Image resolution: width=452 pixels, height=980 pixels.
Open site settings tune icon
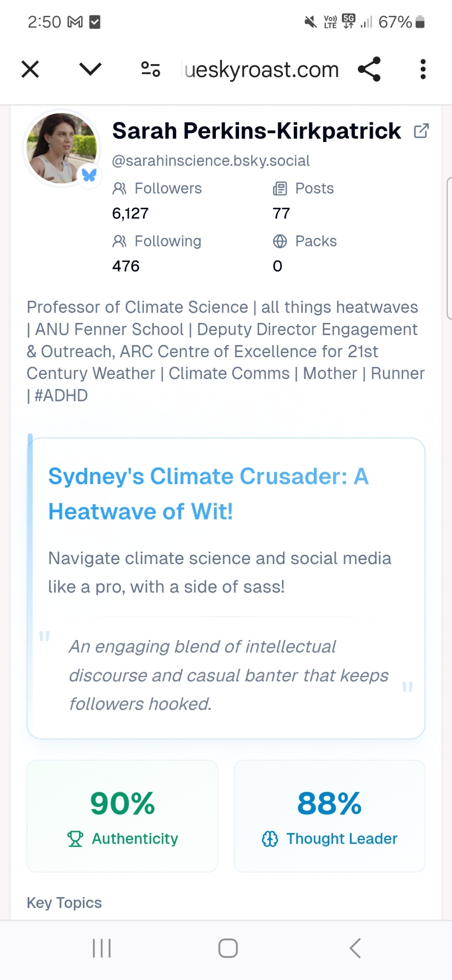click(x=150, y=69)
